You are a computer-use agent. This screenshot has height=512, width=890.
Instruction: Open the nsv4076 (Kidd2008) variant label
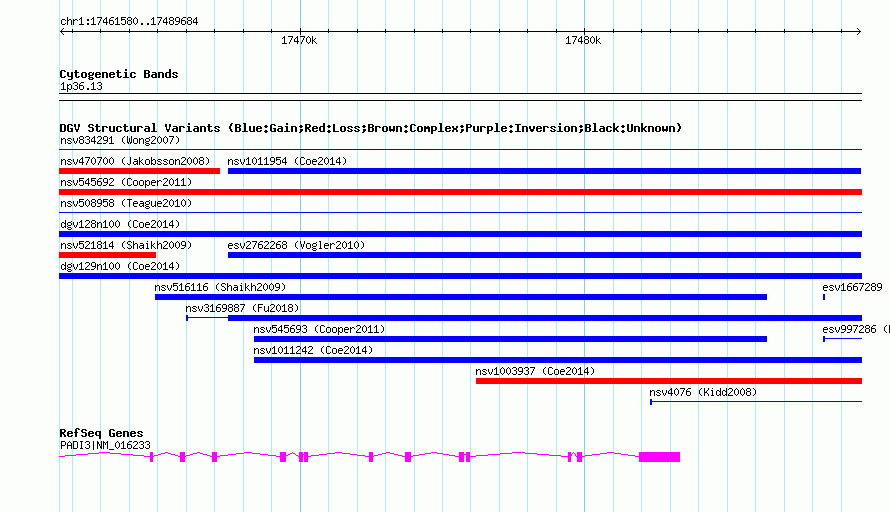point(703,392)
